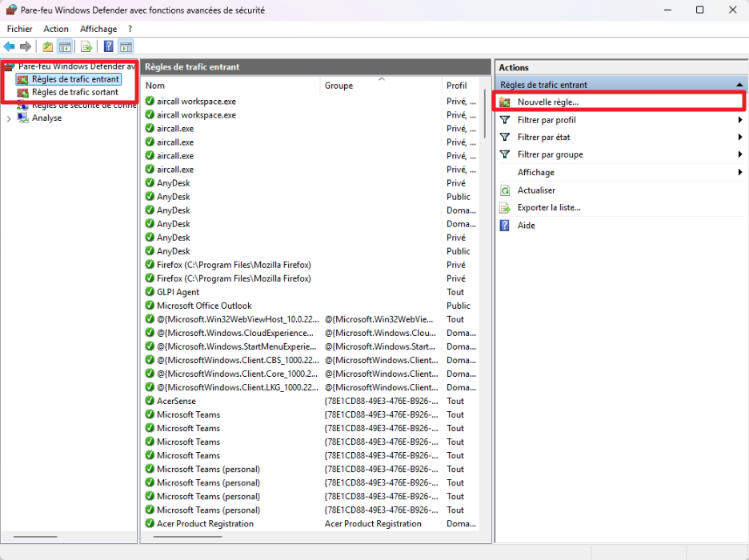
Task: Click the firewall app icon in title bar
Action: click(11, 10)
